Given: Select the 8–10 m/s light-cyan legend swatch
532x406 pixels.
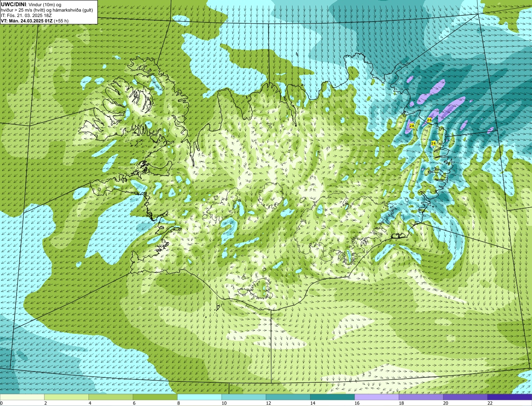Looking at the screenshot, I should point(199,397).
